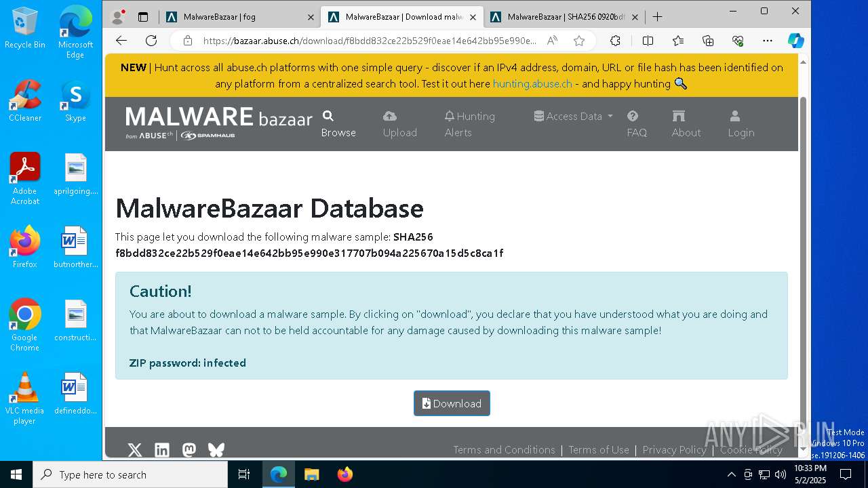Open File Explorer from taskbar
Viewport: 868px width, 488px height.
pos(312,474)
